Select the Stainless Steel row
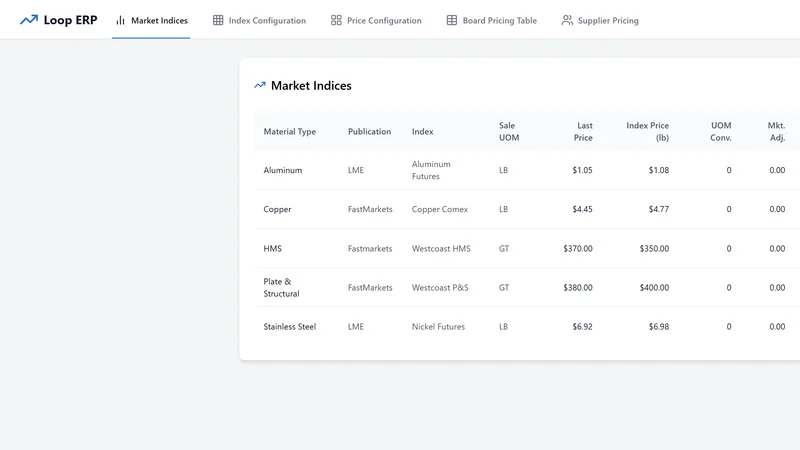 tap(527, 327)
